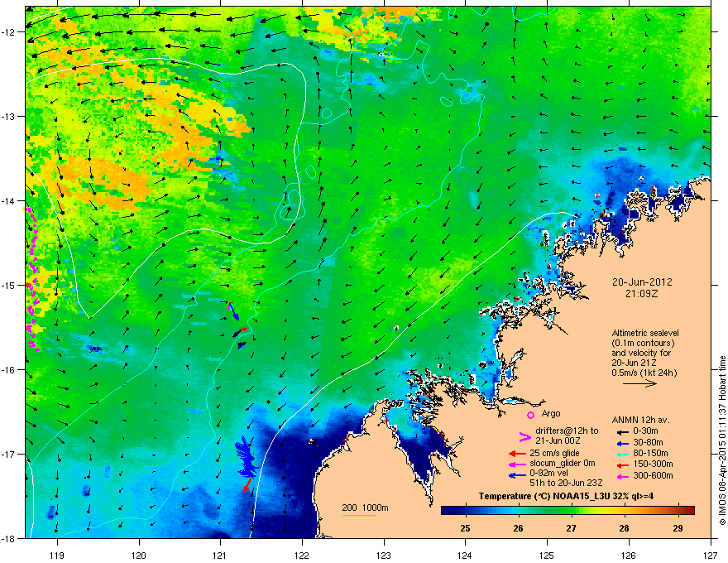
Task: Click the longitude '119' axis label
Action: 57,555
